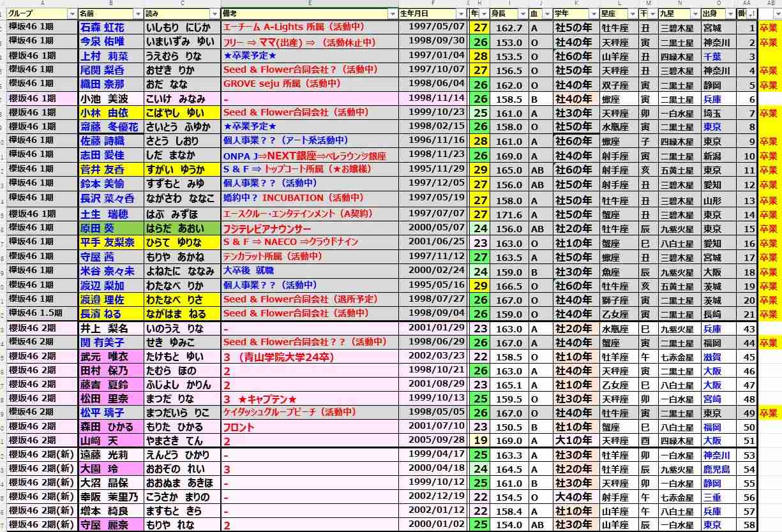Open the グループ column filter dropdown
782x532 pixels.
pyautogui.click(x=71, y=13)
